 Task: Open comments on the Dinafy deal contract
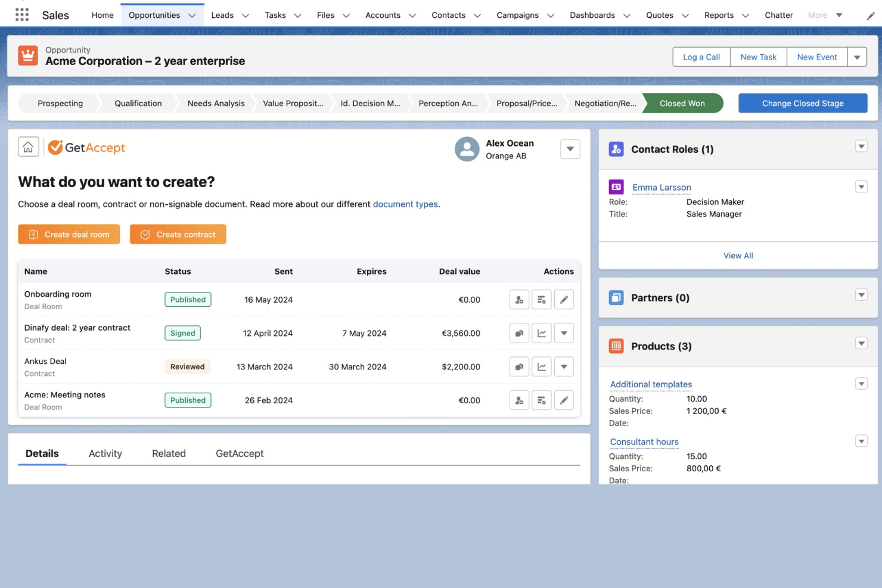(518, 333)
